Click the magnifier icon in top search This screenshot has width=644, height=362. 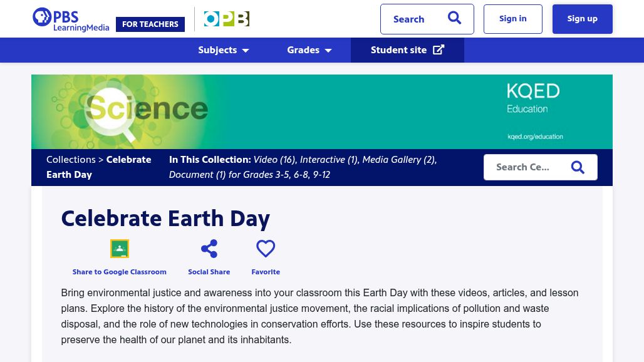point(454,19)
